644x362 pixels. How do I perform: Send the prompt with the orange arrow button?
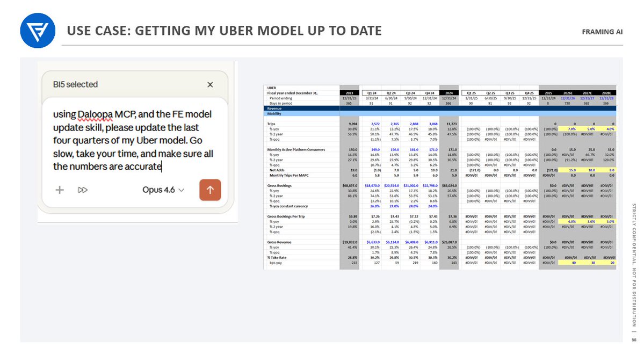click(x=210, y=190)
